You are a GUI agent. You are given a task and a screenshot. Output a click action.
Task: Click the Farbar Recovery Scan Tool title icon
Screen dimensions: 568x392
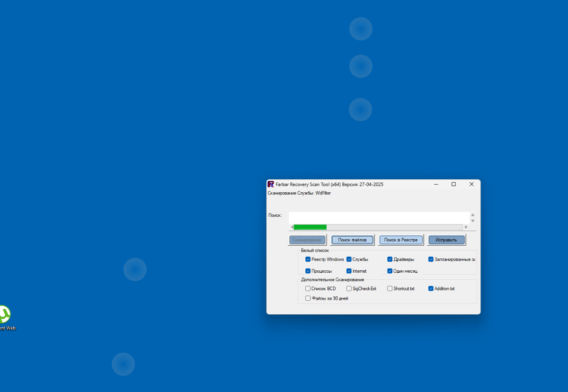271,184
